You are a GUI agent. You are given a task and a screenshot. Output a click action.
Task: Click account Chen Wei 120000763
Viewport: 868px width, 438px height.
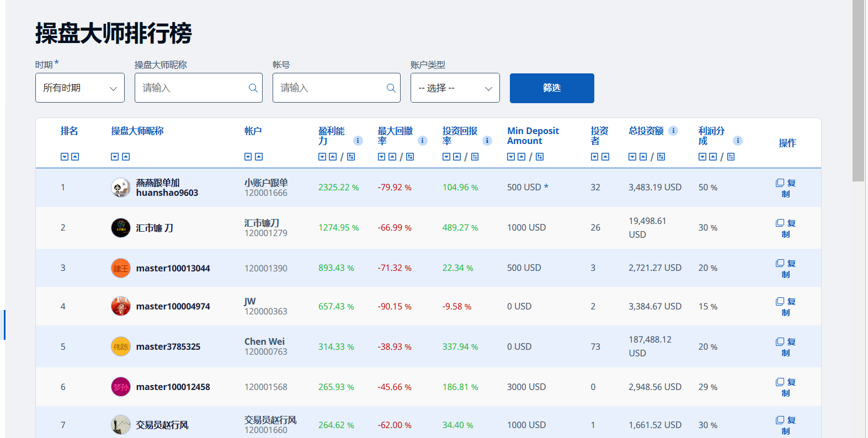click(266, 346)
